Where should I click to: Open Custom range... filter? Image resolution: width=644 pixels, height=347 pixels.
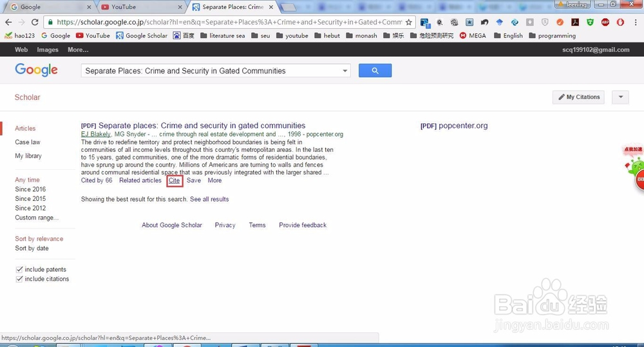coord(37,218)
